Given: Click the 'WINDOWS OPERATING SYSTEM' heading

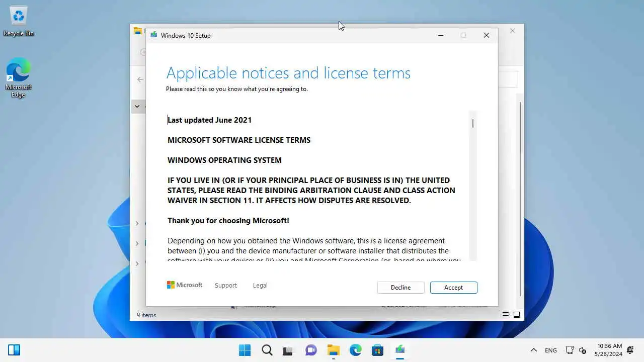Looking at the screenshot, I should pos(224,160).
